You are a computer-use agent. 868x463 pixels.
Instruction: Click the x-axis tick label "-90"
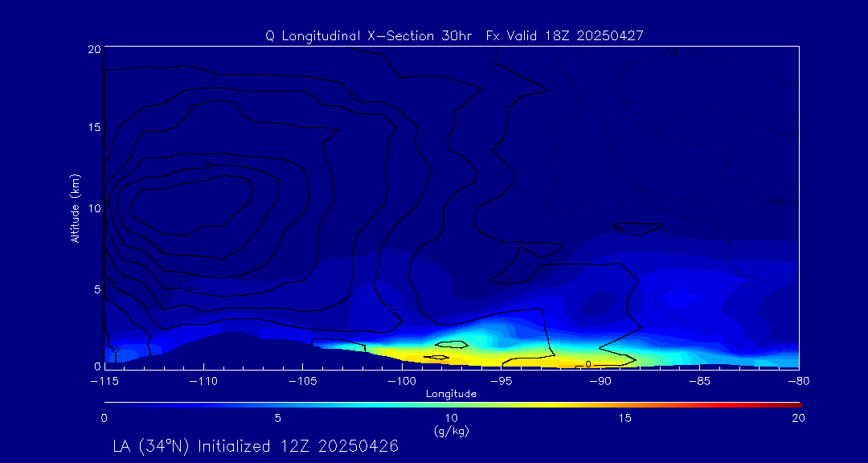(600, 382)
